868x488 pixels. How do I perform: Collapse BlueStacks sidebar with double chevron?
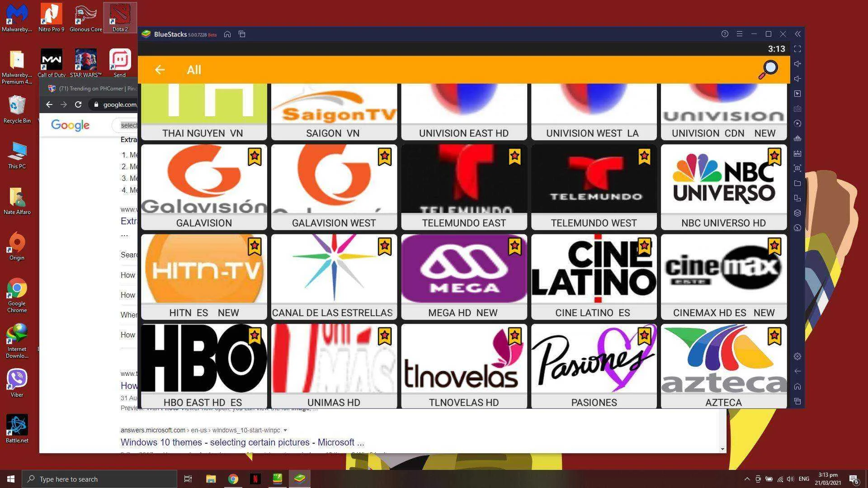797,34
